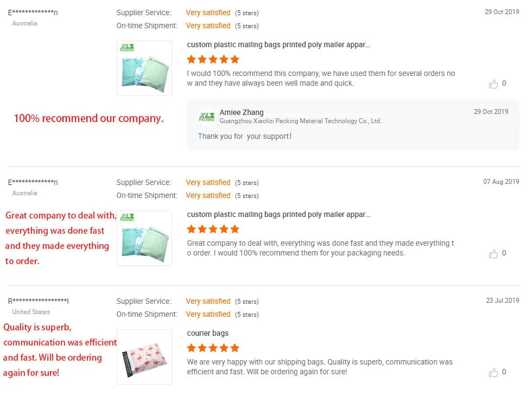Image resolution: width=532 pixels, height=396 pixels.
Task: Click first review's Very satisfied Supplier Service
Action: click(x=208, y=12)
